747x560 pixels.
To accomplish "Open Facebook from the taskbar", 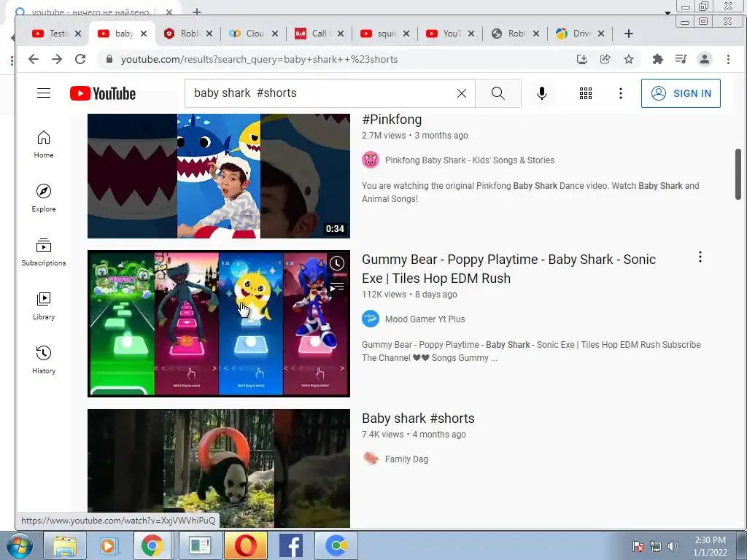I will (291, 545).
